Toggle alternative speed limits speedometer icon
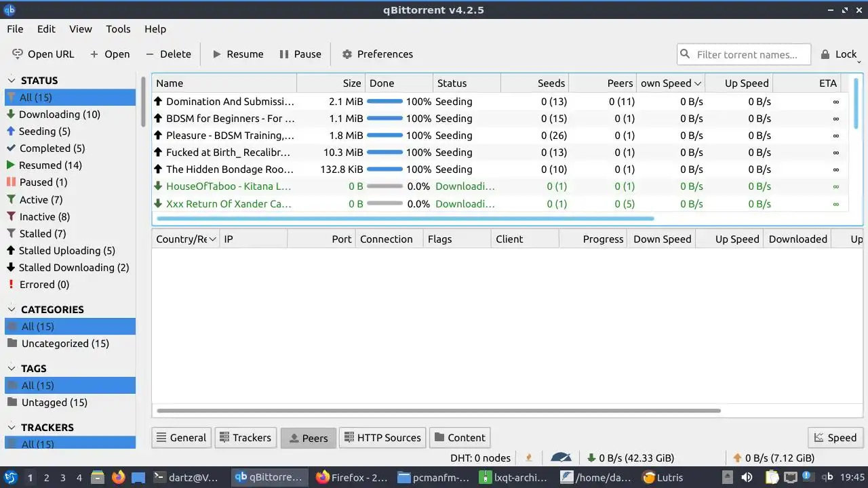The image size is (868, 488). tap(561, 458)
